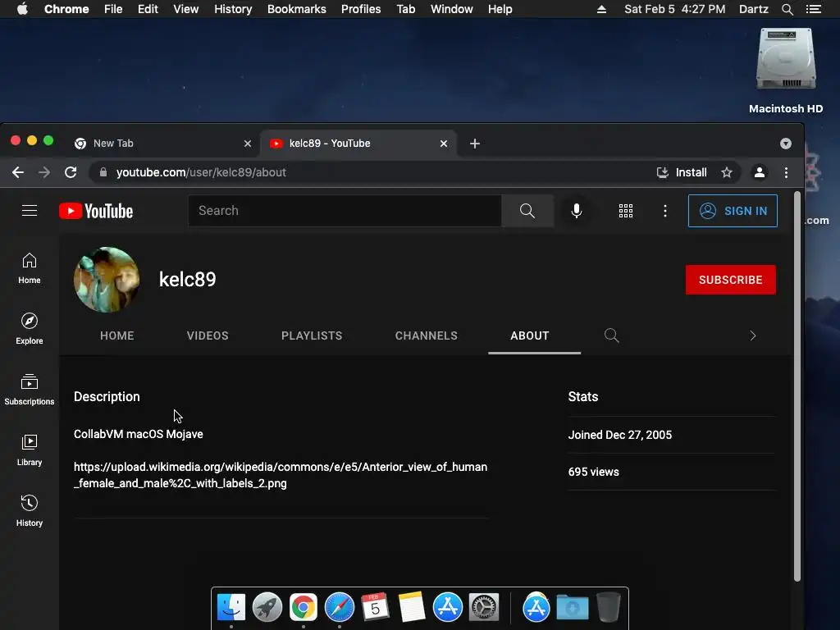Open Spotlight search in menu bar
The height and width of the screenshot is (630, 840).
coord(787,9)
